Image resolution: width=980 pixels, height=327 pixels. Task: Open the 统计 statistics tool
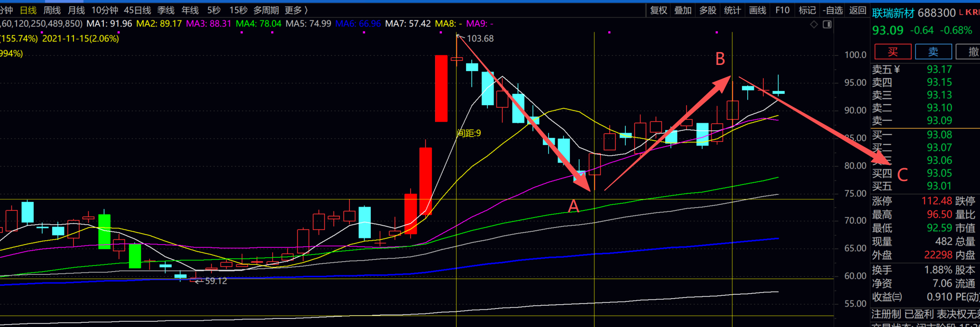[733, 10]
